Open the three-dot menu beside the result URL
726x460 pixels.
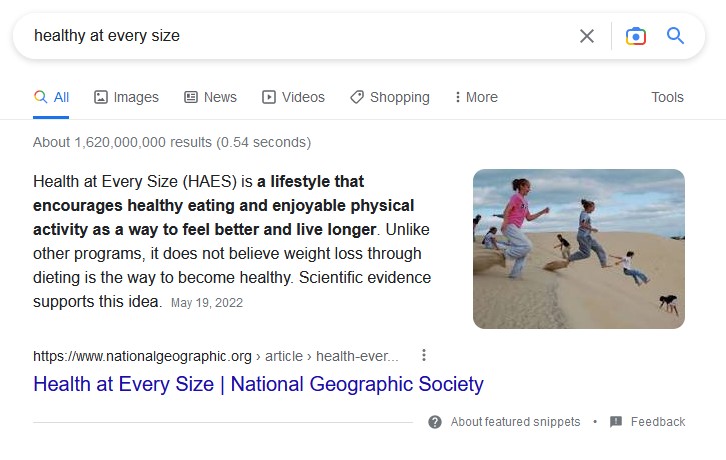[x=424, y=355]
